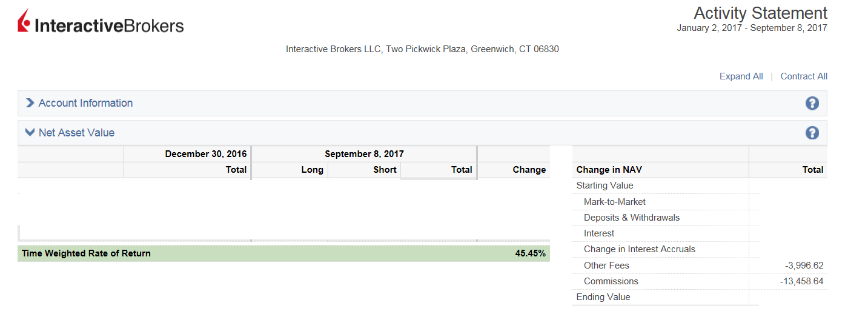Click the Interactive Brokers logo
The height and width of the screenshot is (314, 868).
pos(101,22)
